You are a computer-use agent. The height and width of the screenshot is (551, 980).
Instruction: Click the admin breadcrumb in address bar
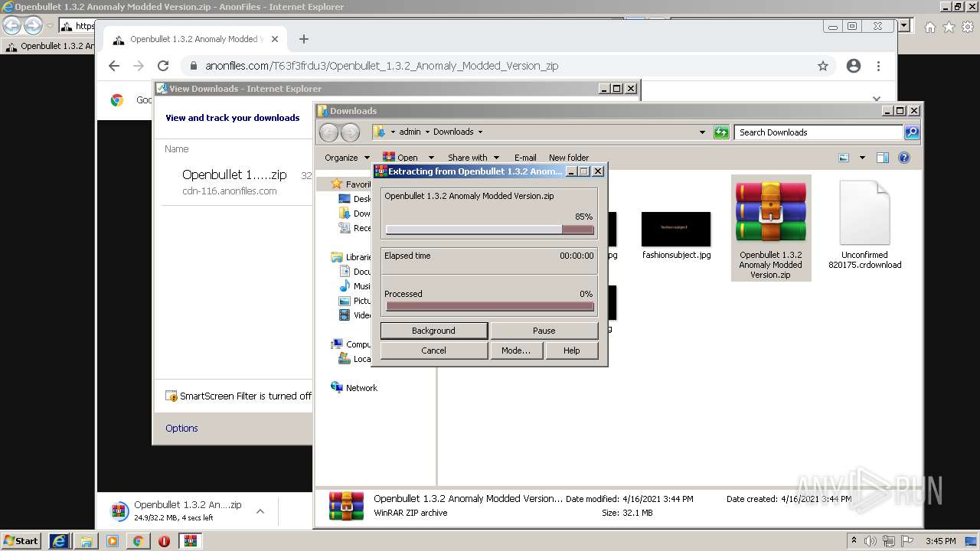(x=410, y=132)
